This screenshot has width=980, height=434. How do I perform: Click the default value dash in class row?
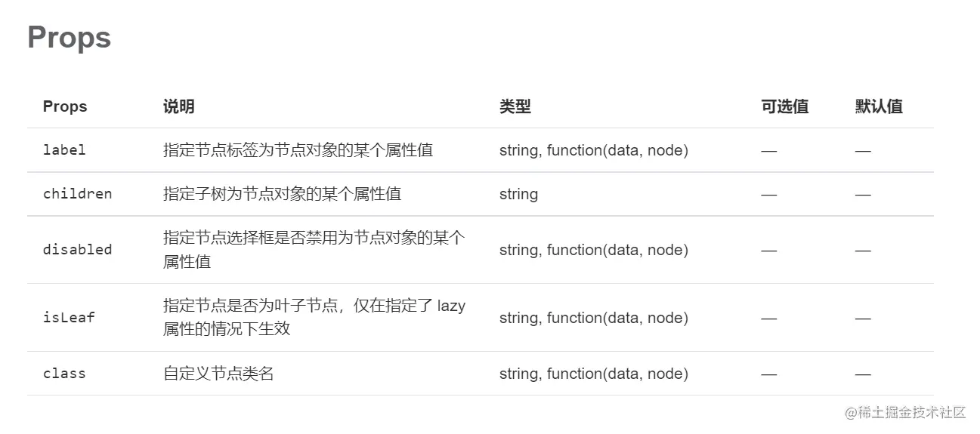[x=863, y=374]
